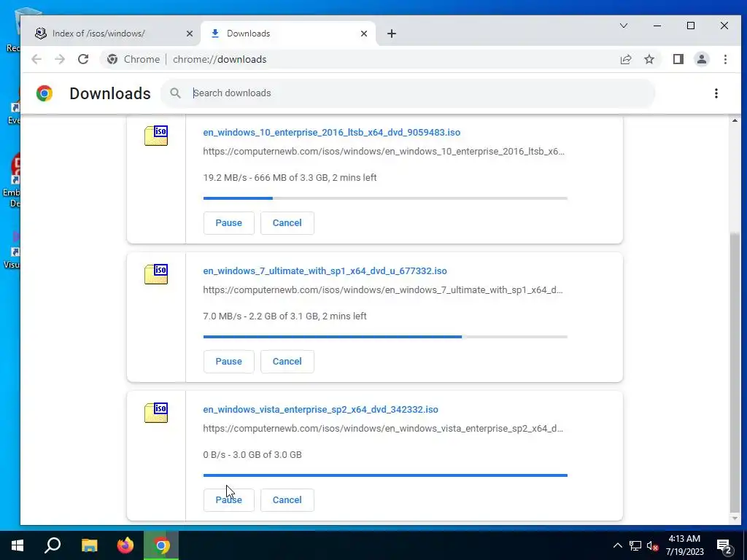
Task: Open a new tab with plus button
Action: click(392, 34)
